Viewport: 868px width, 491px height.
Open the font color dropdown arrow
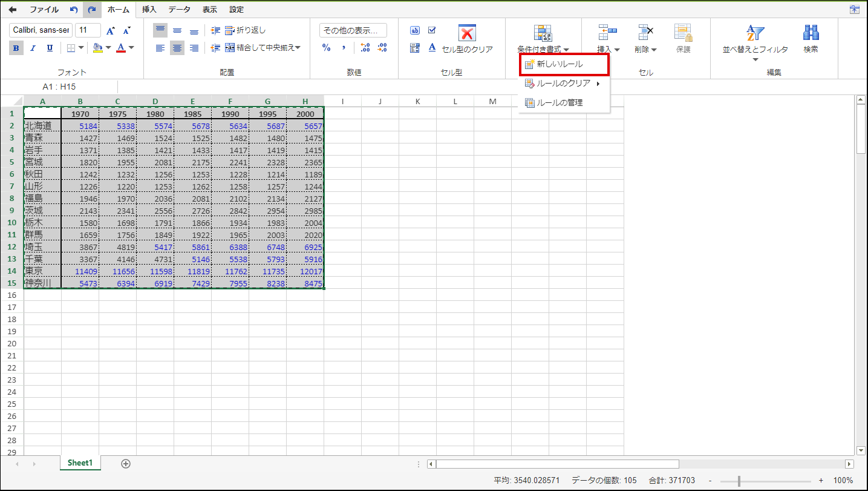click(x=131, y=48)
